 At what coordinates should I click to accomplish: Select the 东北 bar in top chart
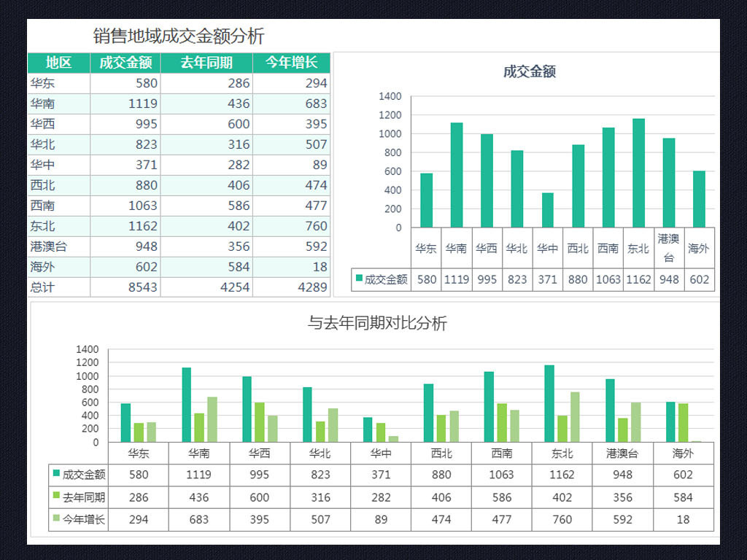[x=638, y=173]
